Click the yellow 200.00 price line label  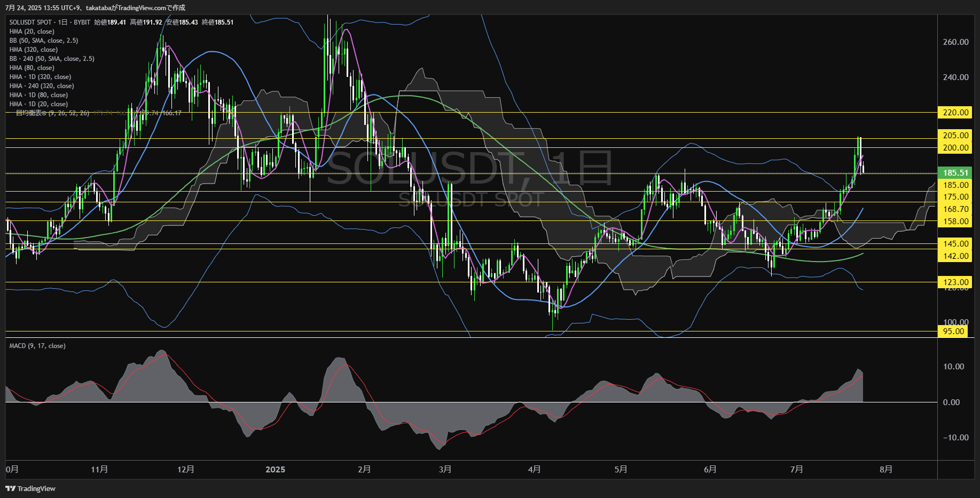[x=955, y=147]
